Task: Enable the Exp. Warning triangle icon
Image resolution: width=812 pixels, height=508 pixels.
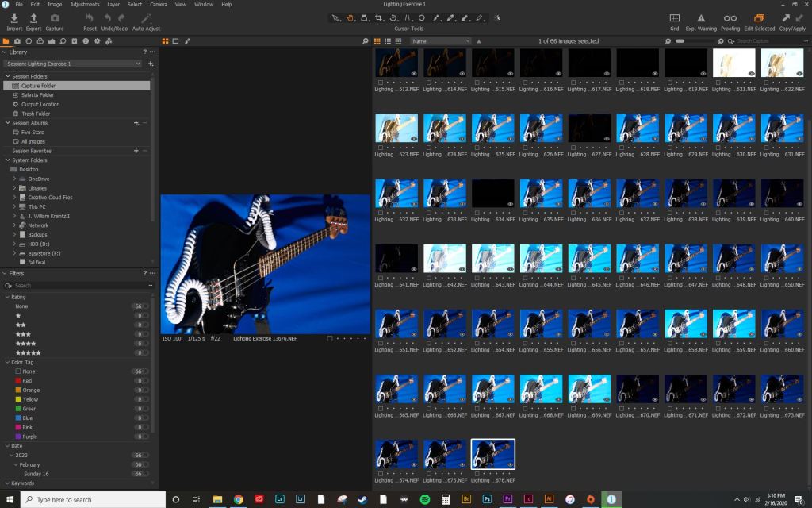Action: point(701,18)
